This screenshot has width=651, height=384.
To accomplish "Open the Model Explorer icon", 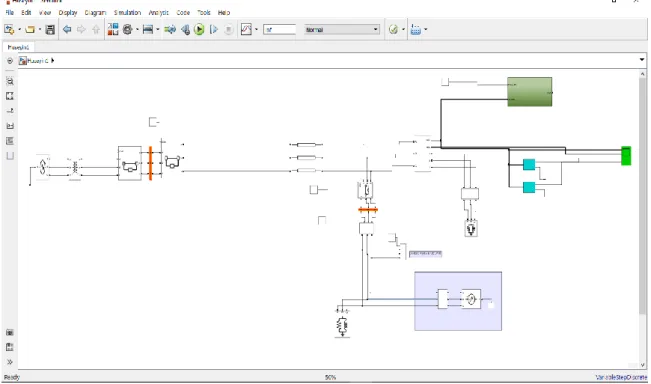I will [148, 29].
